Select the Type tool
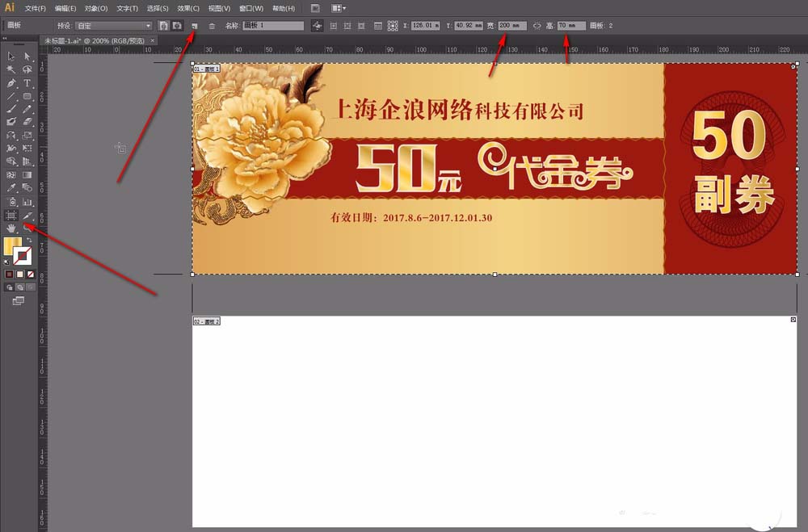 pyautogui.click(x=27, y=83)
